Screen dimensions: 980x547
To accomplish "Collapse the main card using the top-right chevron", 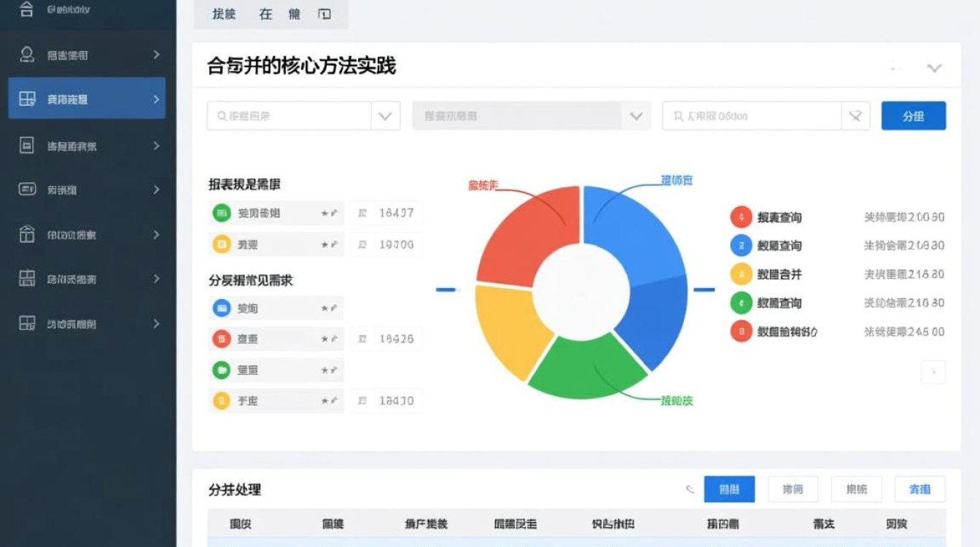I will tap(934, 68).
